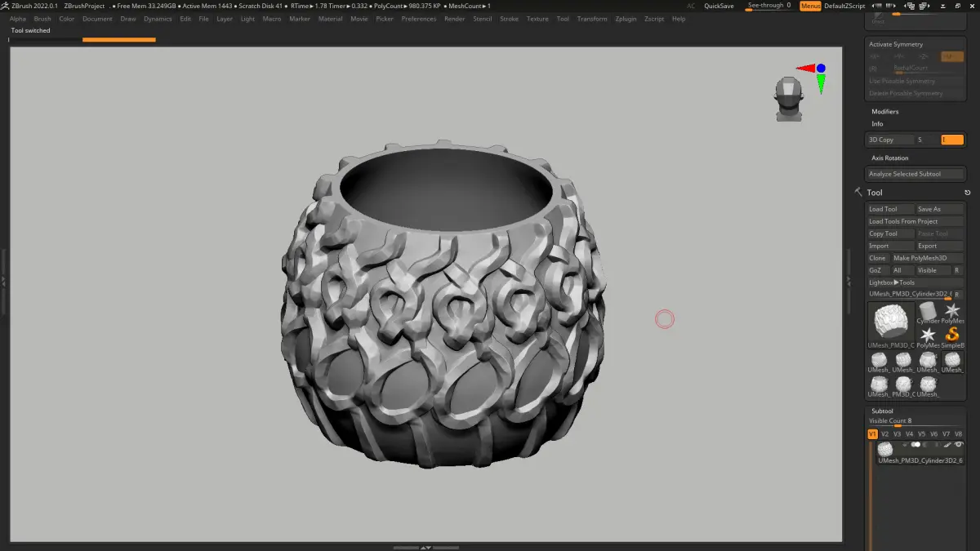This screenshot has width=980, height=551.
Task: Open the Zscript menu
Action: [x=653, y=19]
